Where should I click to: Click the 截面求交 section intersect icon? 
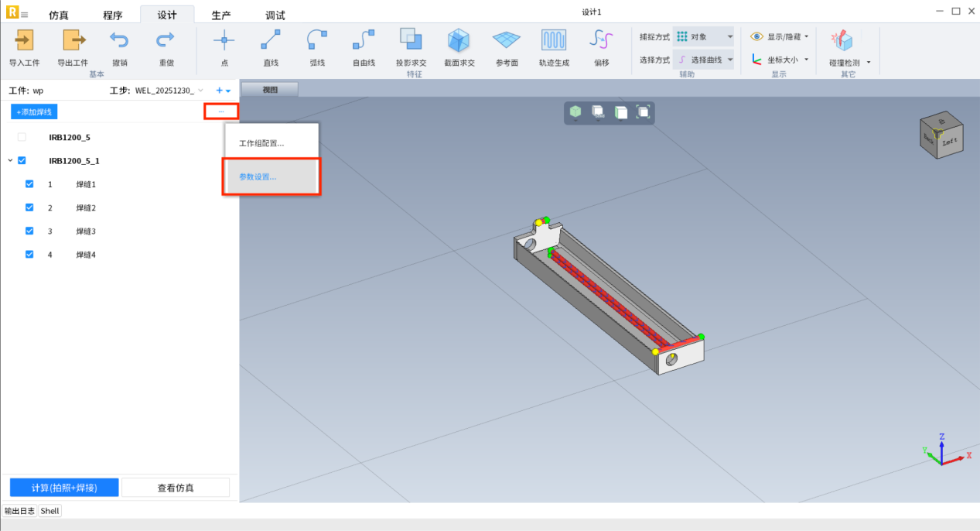coord(459,40)
